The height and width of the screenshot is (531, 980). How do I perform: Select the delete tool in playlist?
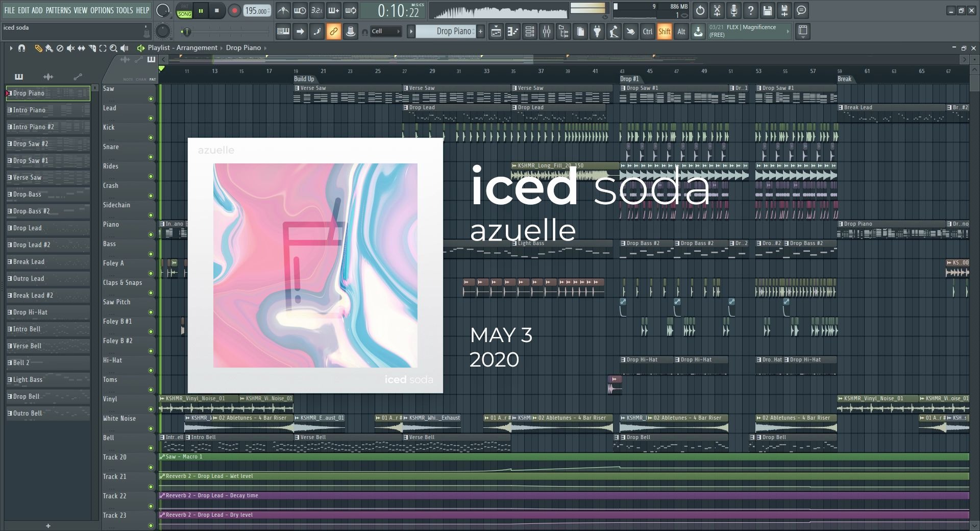tap(60, 48)
